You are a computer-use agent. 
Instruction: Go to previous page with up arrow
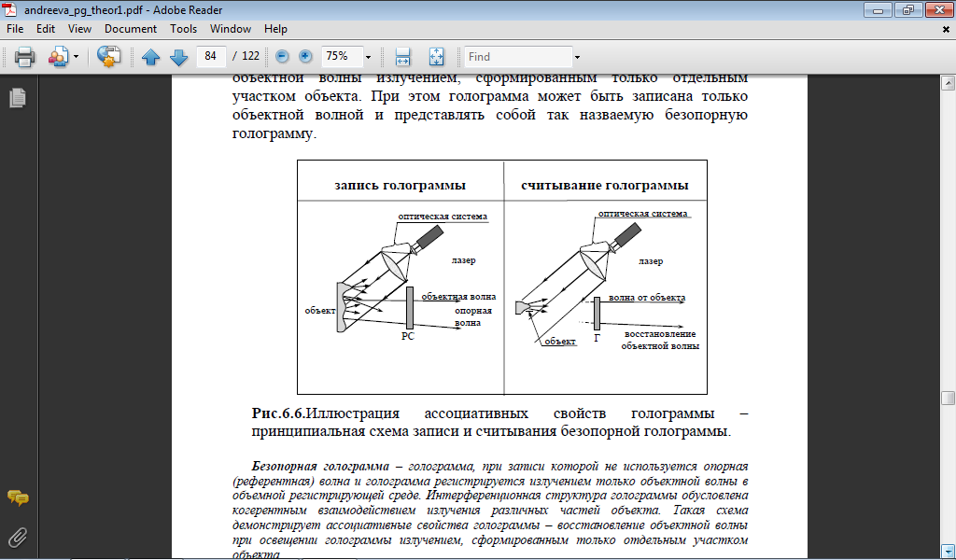[x=150, y=57]
